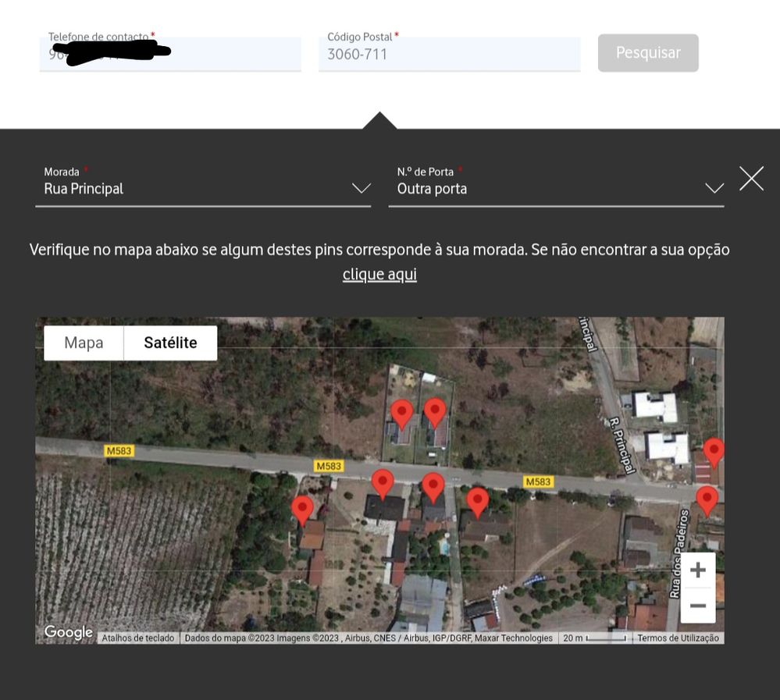Click the Código Postal input field
The height and width of the screenshot is (700, 780).
pos(449,54)
